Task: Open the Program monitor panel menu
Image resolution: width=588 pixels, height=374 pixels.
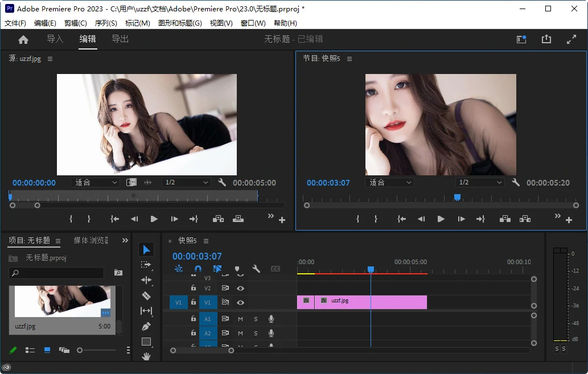Action: [x=349, y=58]
